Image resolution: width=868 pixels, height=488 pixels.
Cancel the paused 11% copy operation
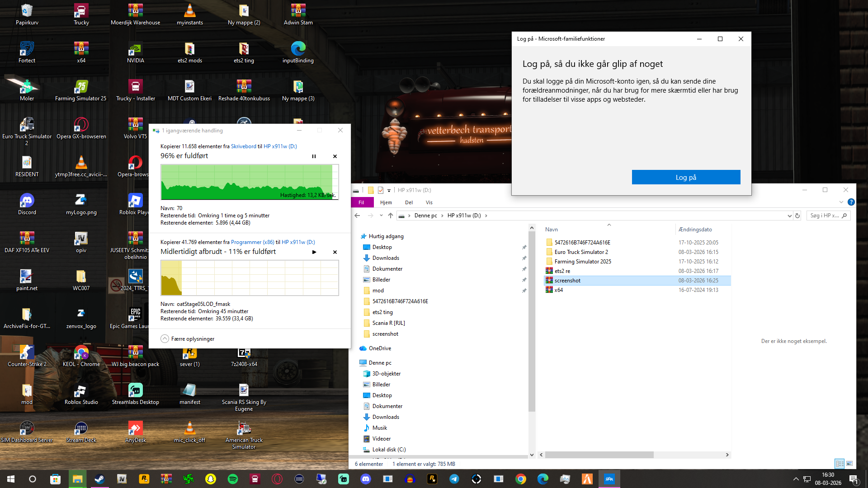335,252
